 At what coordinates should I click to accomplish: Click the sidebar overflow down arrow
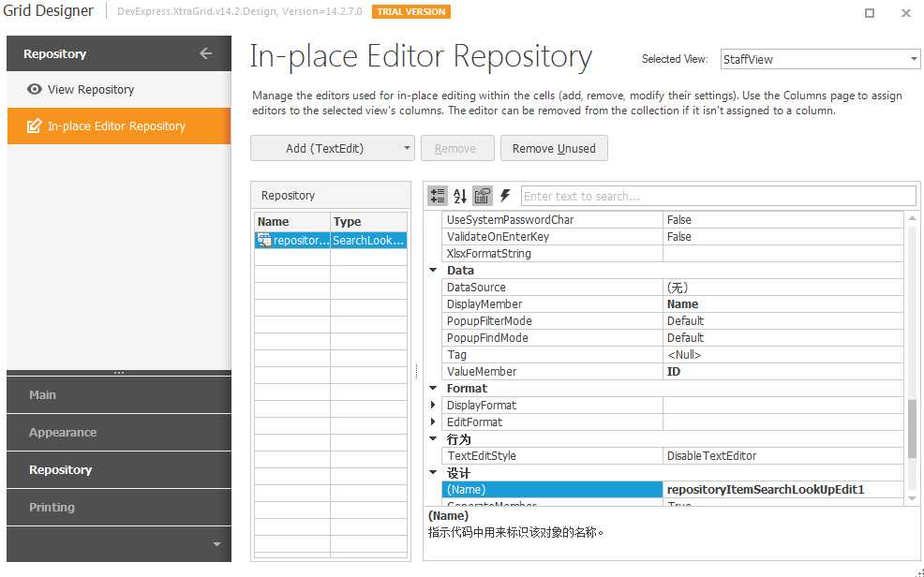(216, 544)
